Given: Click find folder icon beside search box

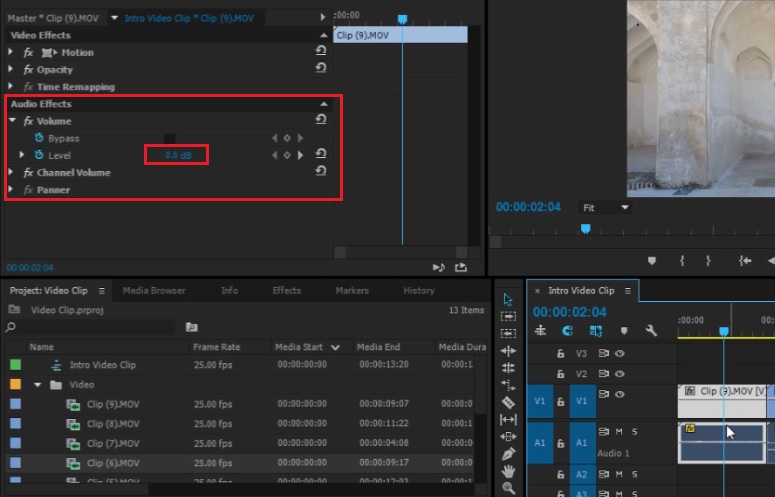Looking at the screenshot, I should point(192,327).
